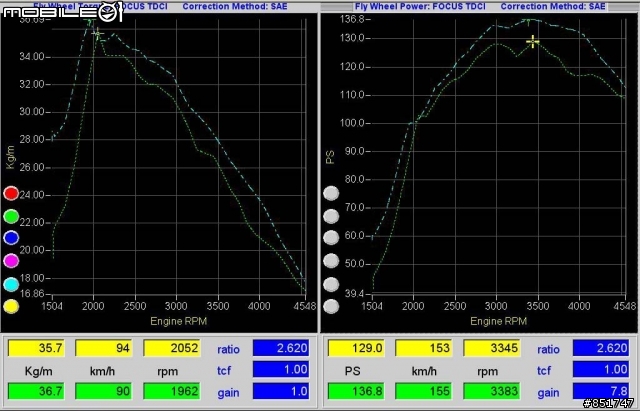Click the magenta run selector circle
The width and height of the screenshot is (640, 411).
[11, 260]
